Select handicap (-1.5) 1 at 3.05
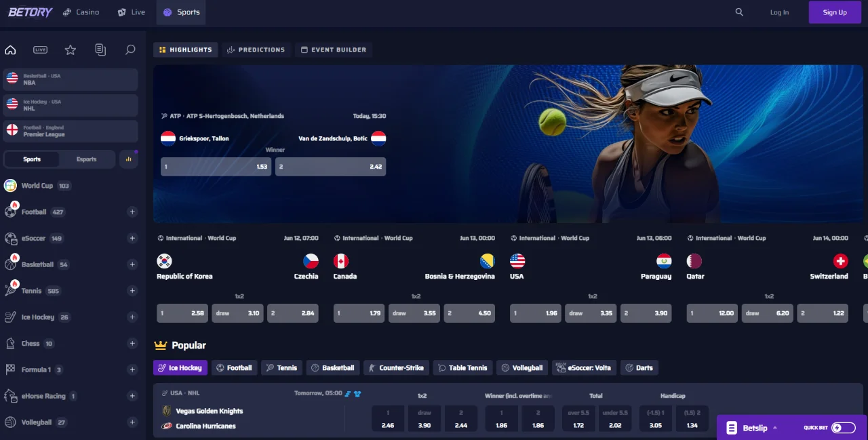Viewport: 868px width, 440px height. (656, 418)
